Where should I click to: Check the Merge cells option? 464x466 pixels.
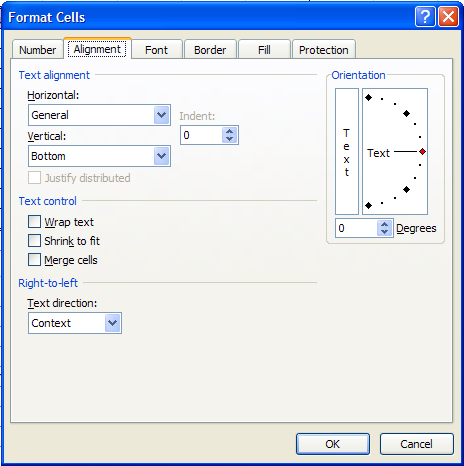tap(34, 260)
